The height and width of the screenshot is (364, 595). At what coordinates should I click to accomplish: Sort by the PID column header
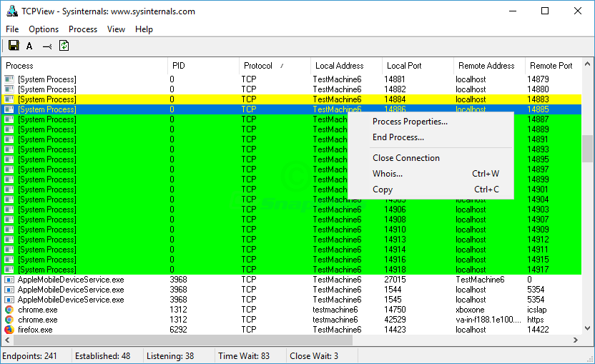[203, 66]
